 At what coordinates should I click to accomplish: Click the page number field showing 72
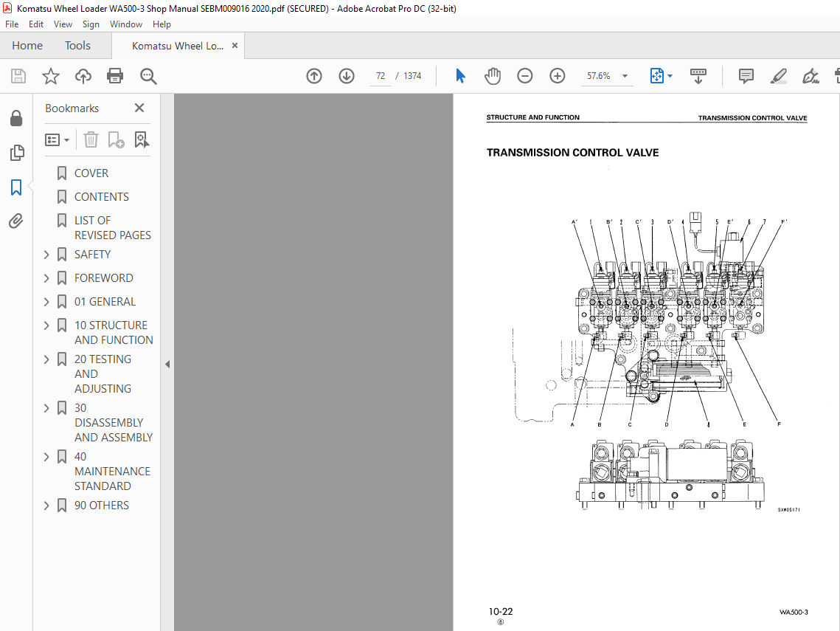click(x=381, y=76)
